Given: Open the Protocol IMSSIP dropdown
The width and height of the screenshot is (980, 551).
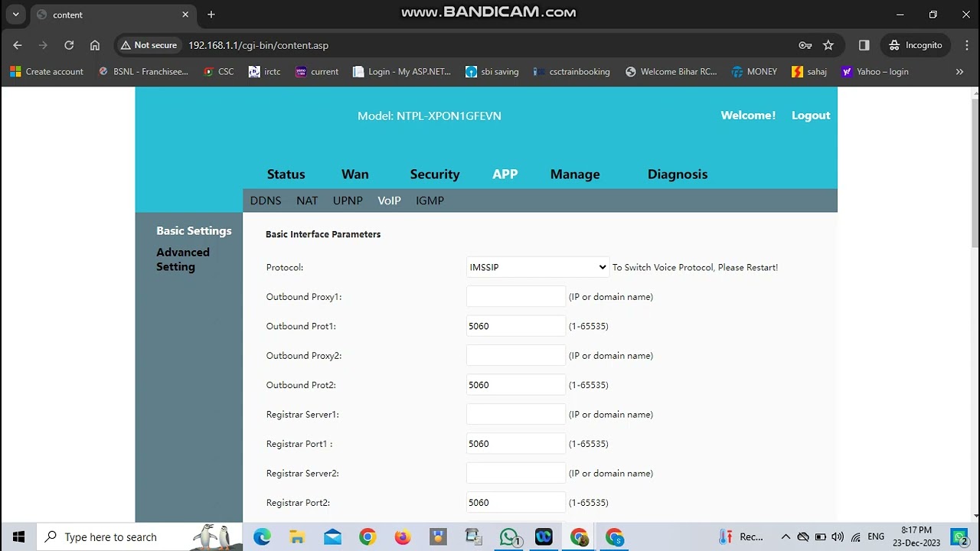Looking at the screenshot, I should tap(537, 267).
